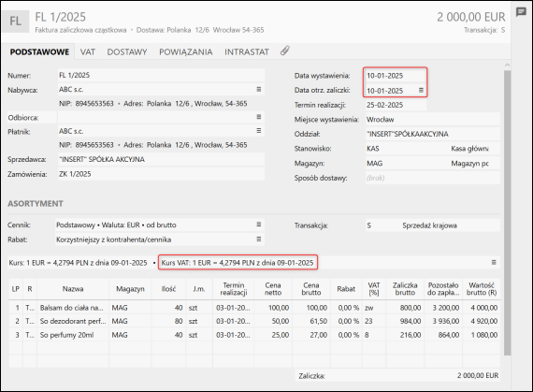Select the INTRASTAT tab

point(247,52)
